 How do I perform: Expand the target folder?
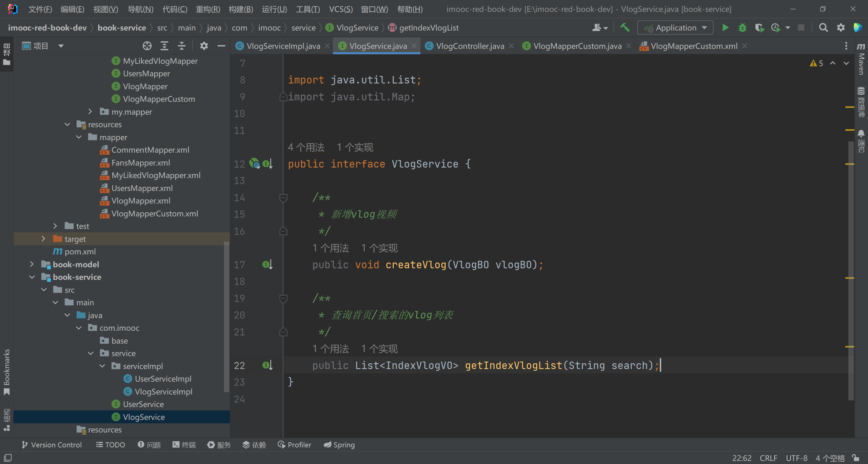click(x=43, y=239)
